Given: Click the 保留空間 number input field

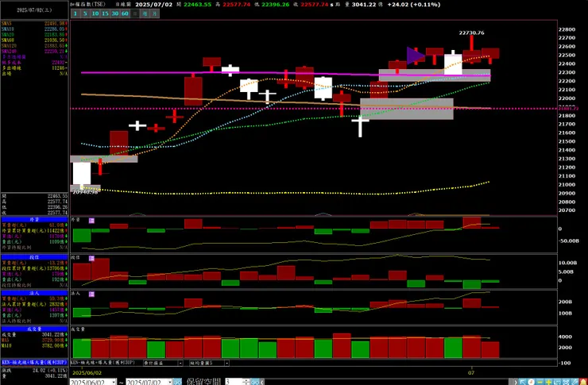Looking at the screenshot, I should tap(234, 382).
